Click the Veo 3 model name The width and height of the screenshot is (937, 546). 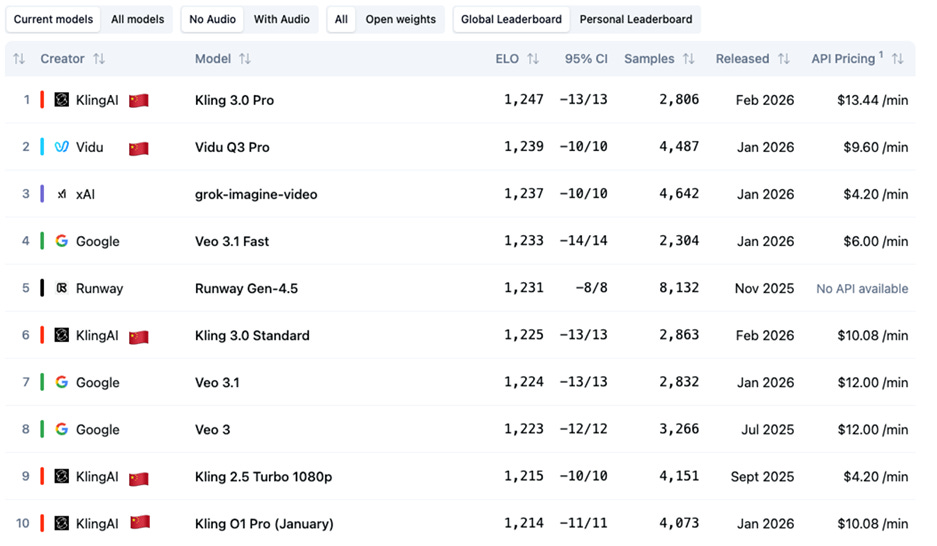212,429
